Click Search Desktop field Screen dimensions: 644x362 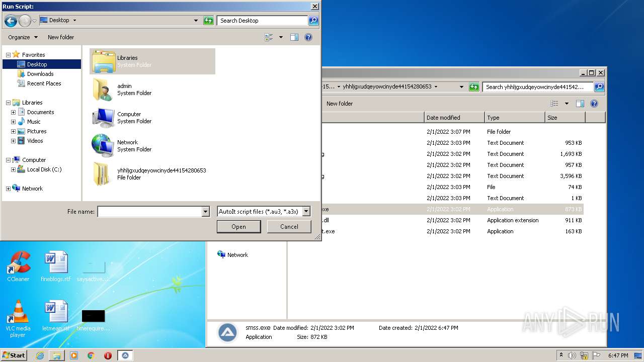coord(263,21)
